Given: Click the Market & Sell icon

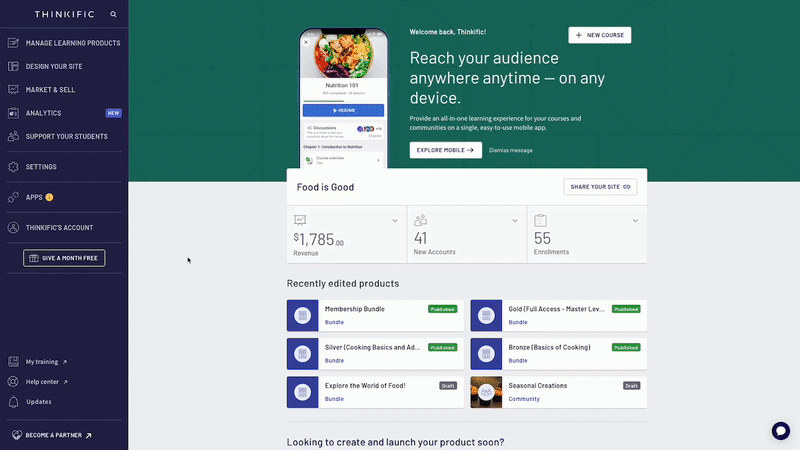Looking at the screenshot, I should [13, 90].
